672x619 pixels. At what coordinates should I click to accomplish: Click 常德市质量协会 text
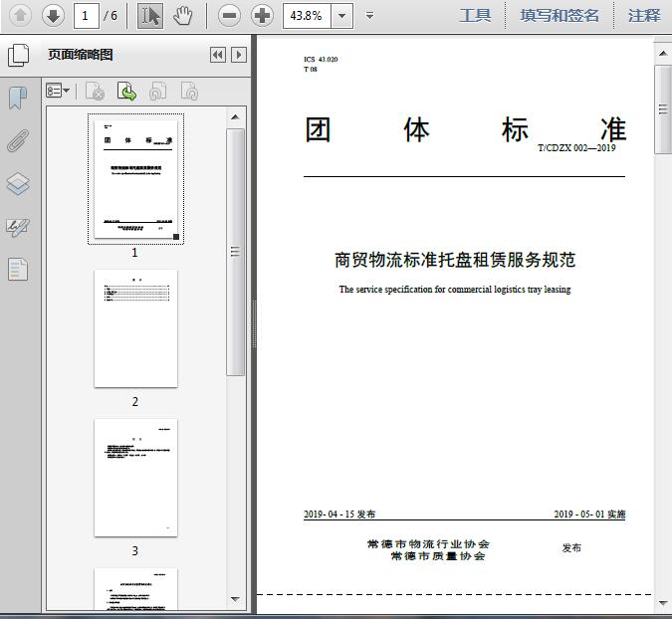(438, 556)
